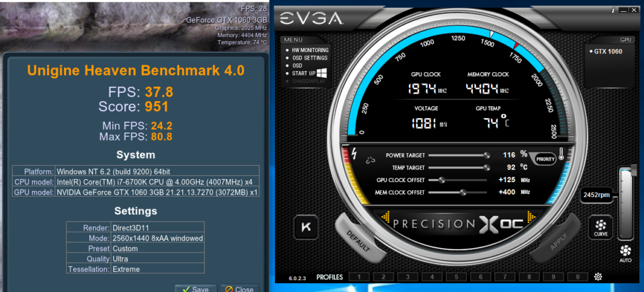Close the Heaven benchmark results dialog
This screenshot has height=292, width=644.
pos(240,288)
